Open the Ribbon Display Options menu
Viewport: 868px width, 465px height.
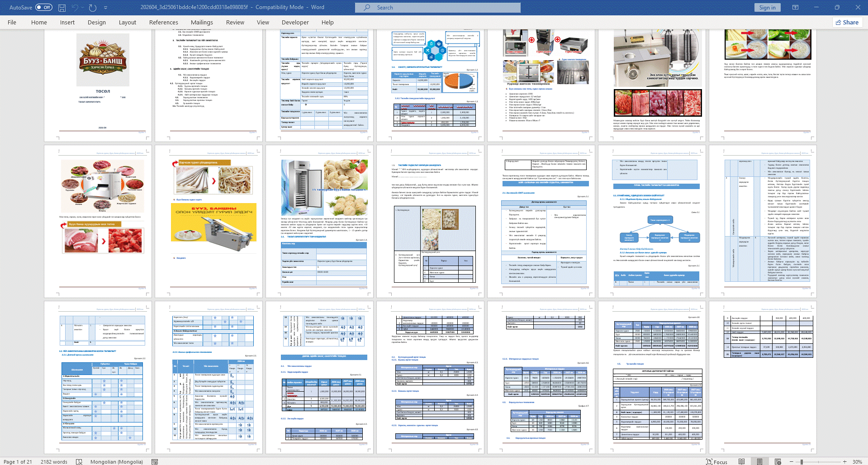pos(795,7)
